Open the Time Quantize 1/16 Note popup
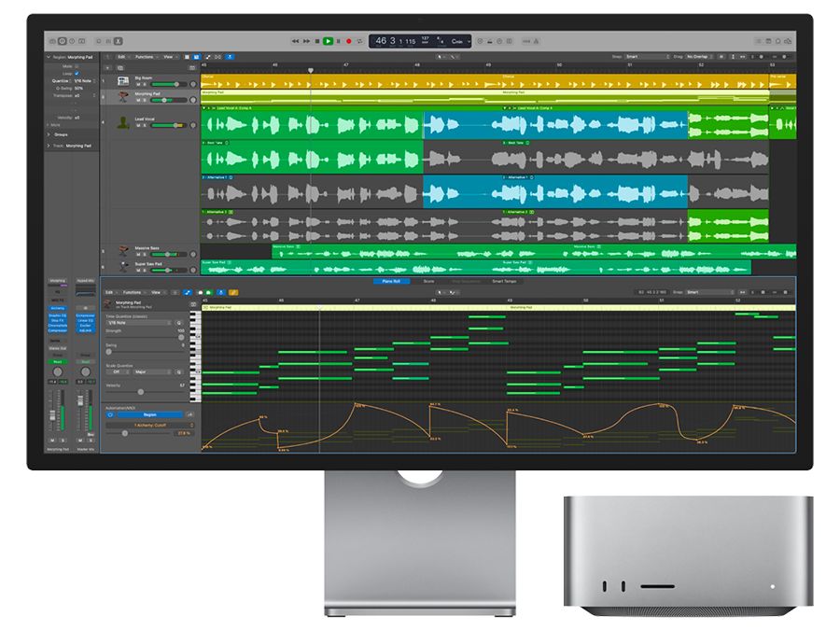Screen dimensions: 840x630 tap(139, 323)
